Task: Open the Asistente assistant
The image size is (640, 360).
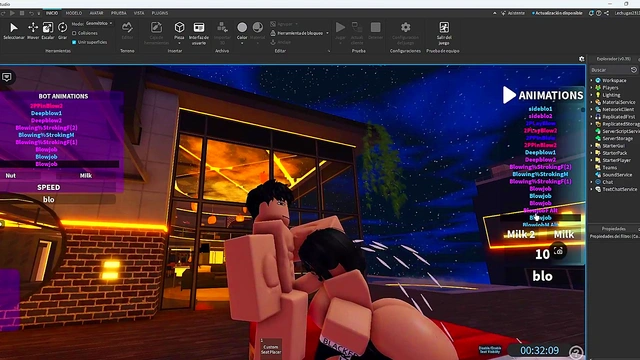Action: [x=513, y=13]
